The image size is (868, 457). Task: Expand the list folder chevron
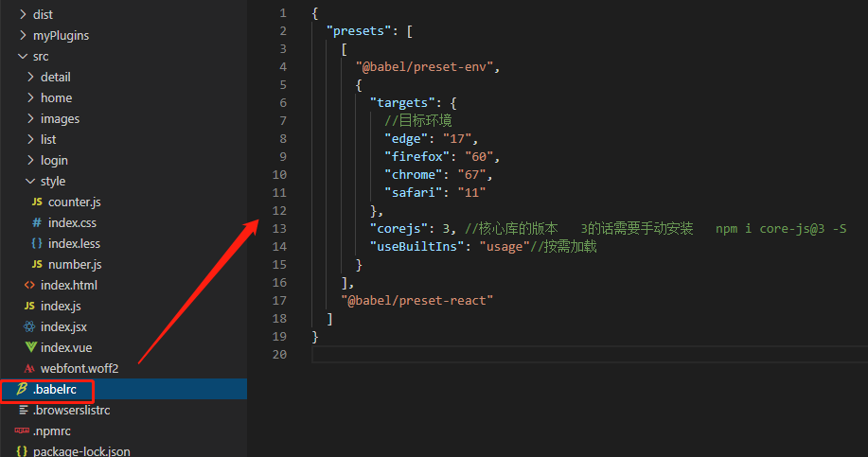[30, 139]
